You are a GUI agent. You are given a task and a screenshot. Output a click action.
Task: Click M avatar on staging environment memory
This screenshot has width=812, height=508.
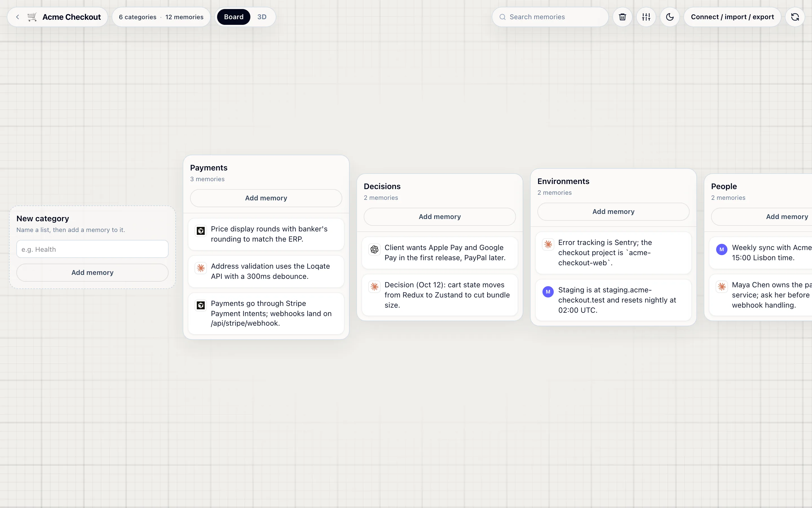click(x=548, y=292)
